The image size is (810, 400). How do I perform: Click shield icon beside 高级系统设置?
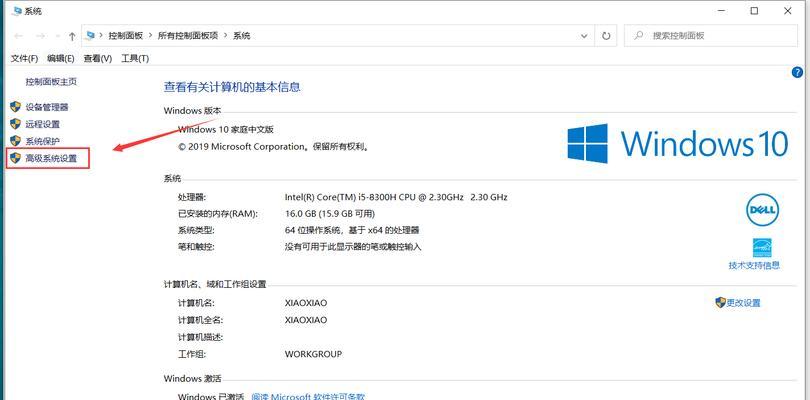(x=15, y=158)
